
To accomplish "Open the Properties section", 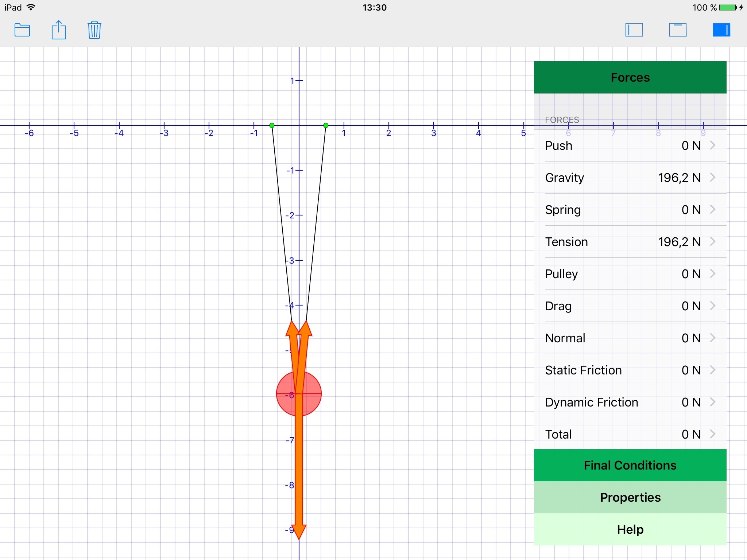I will [630, 497].
